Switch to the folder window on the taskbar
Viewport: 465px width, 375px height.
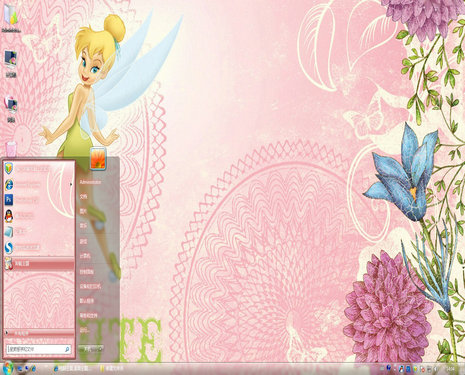(112, 369)
